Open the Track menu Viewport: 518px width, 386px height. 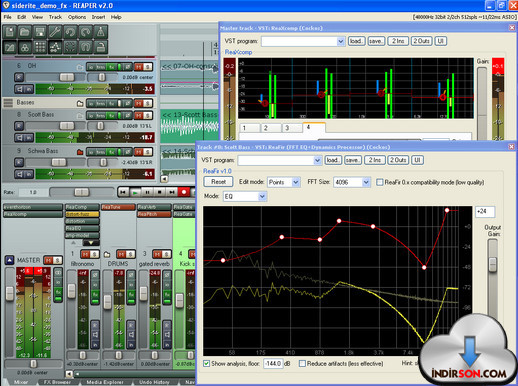click(55, 17)
